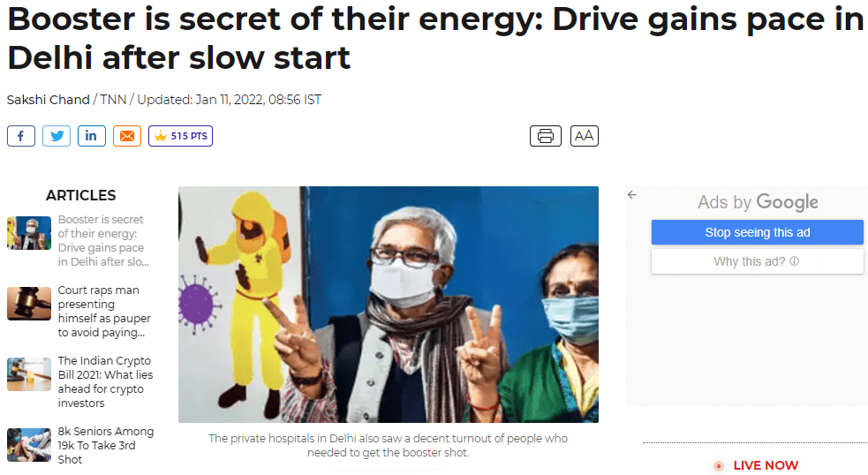Click the info icon beside Why this ad
Image resolution: width=868 pixels, height=475 pixels.
pos(795,260)
